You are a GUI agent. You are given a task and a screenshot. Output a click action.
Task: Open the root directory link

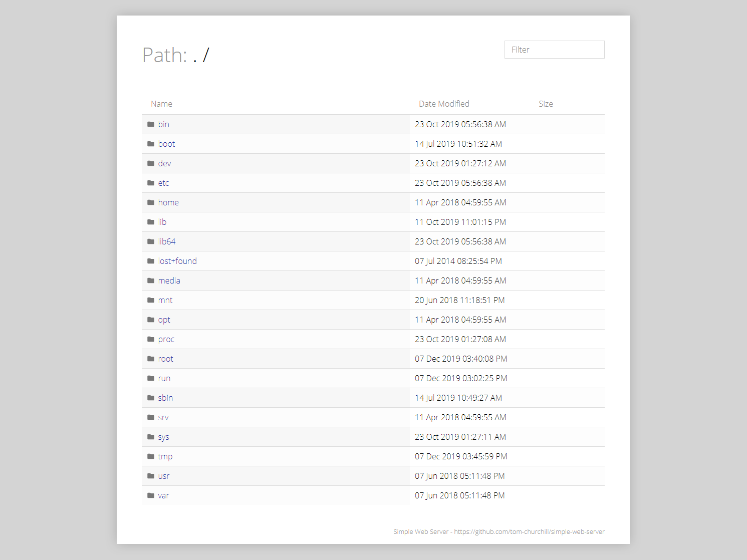[165, 359]
